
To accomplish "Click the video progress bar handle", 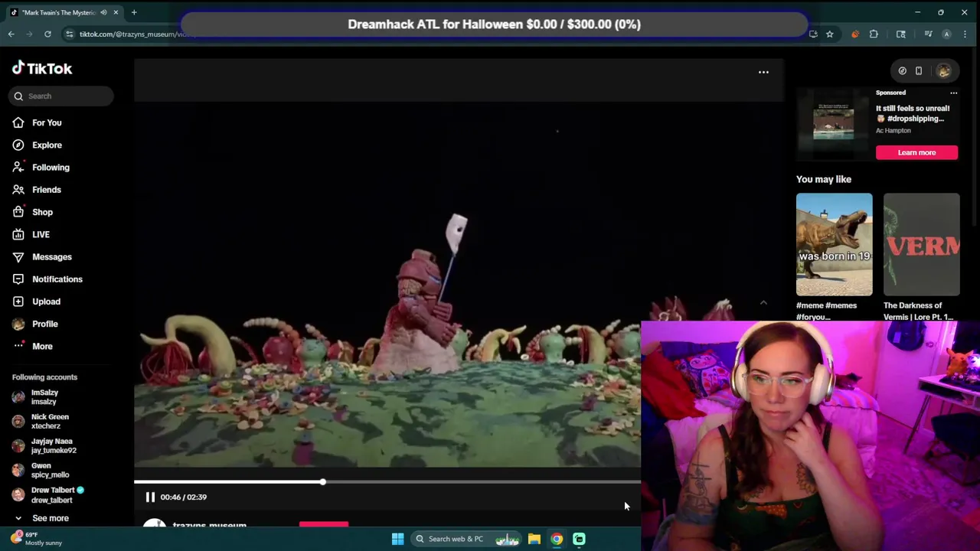I will pos(323,482).
